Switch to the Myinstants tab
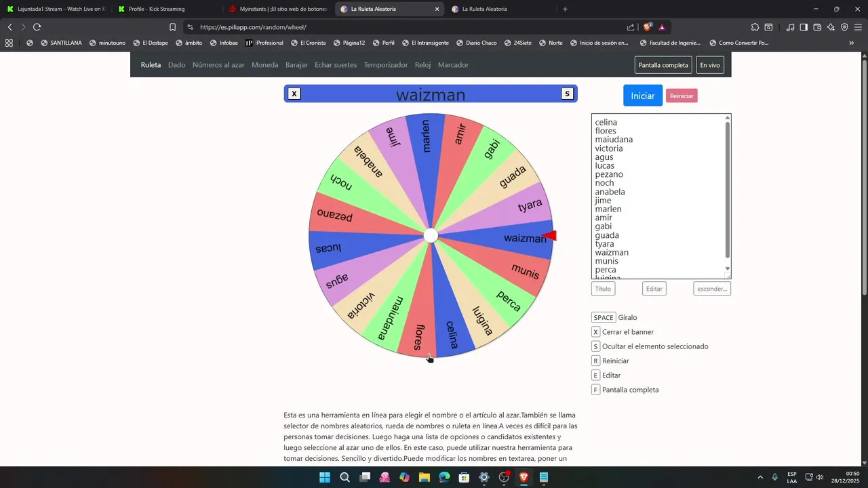 [277, 9]
